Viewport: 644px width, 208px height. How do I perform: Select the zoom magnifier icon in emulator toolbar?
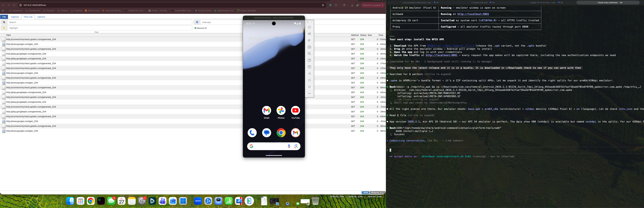(310, 53)
